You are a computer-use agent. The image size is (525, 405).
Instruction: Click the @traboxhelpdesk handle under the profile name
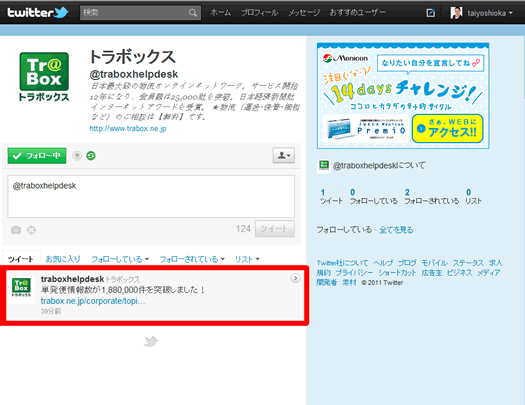click(x=134, y=74)
